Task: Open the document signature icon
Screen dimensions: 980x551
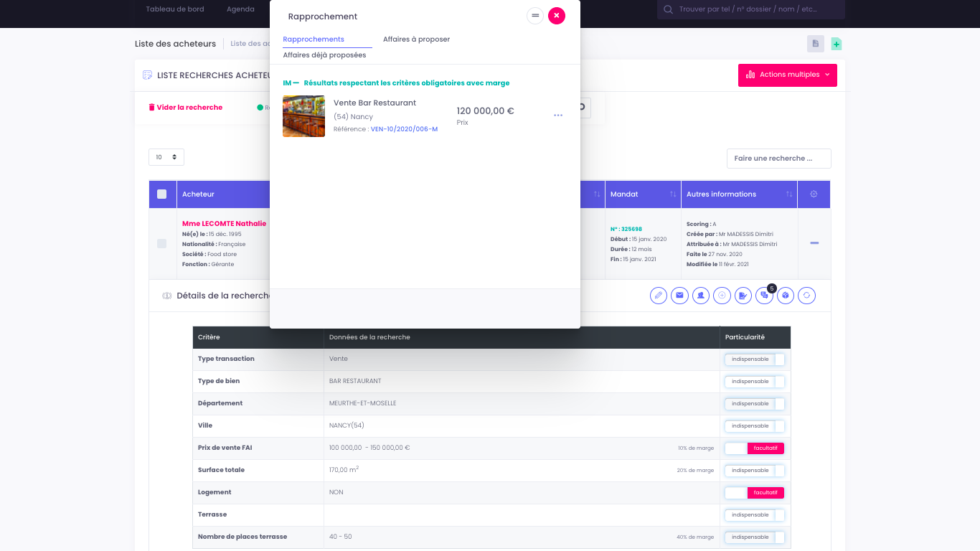Action: [743, 295]
